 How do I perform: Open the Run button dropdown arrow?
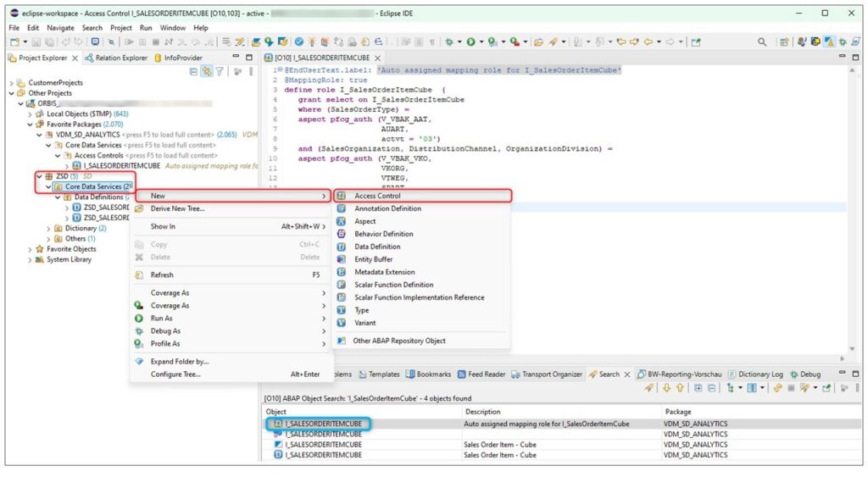tap(481, 42)
